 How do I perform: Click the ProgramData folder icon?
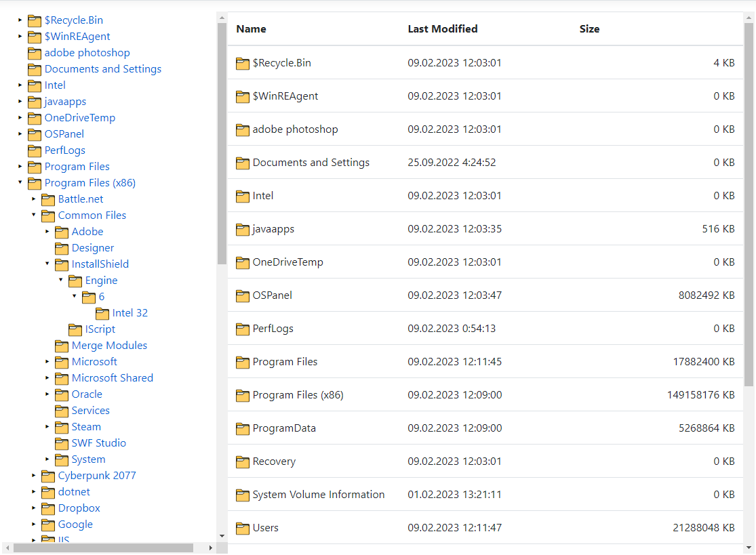tap(243, 428)
